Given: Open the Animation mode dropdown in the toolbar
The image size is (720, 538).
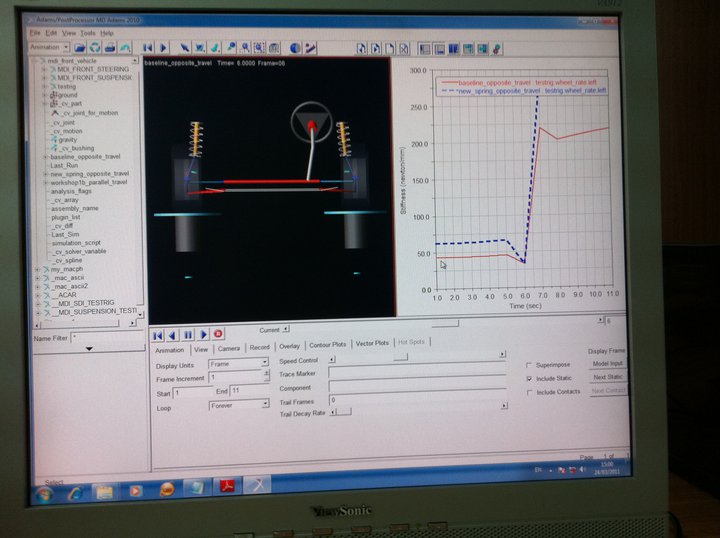Looking at the screenshot, I should coord(50,47).
